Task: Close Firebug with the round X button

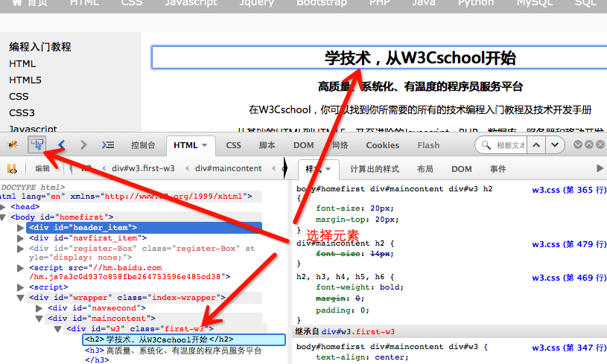Action: tap(600, 144)
